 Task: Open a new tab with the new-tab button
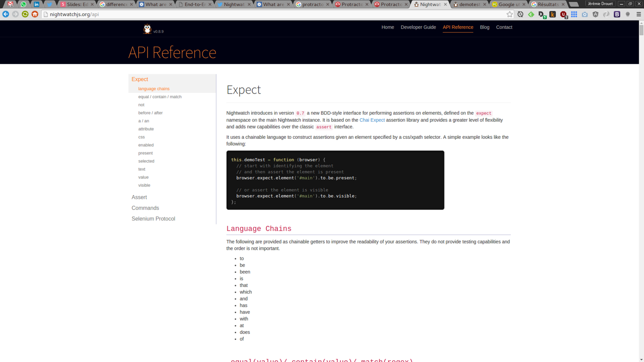574,4
